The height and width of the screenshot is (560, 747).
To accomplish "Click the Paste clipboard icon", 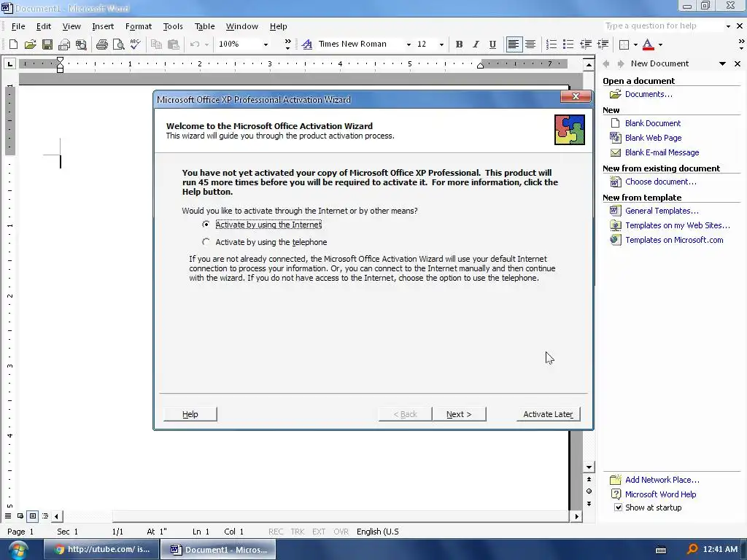I will (x=174, y=44).
